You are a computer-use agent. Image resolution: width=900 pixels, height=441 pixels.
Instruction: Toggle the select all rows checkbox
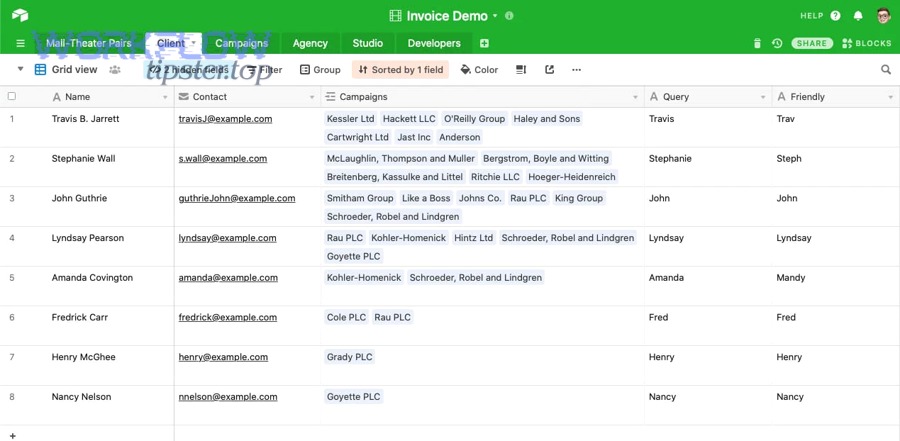tap(11, 96)
